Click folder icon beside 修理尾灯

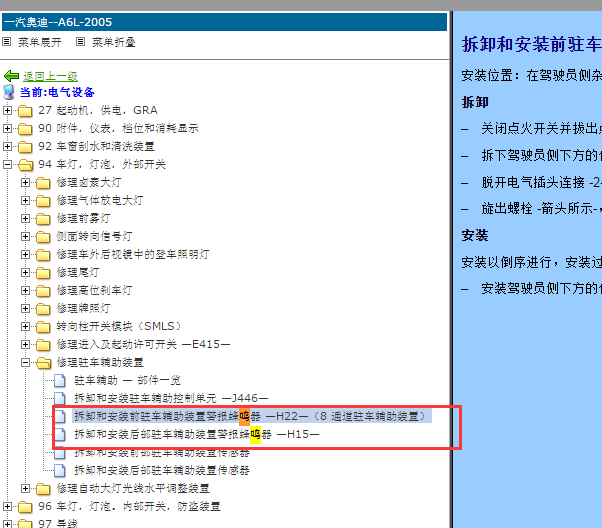tap(43, 273)
